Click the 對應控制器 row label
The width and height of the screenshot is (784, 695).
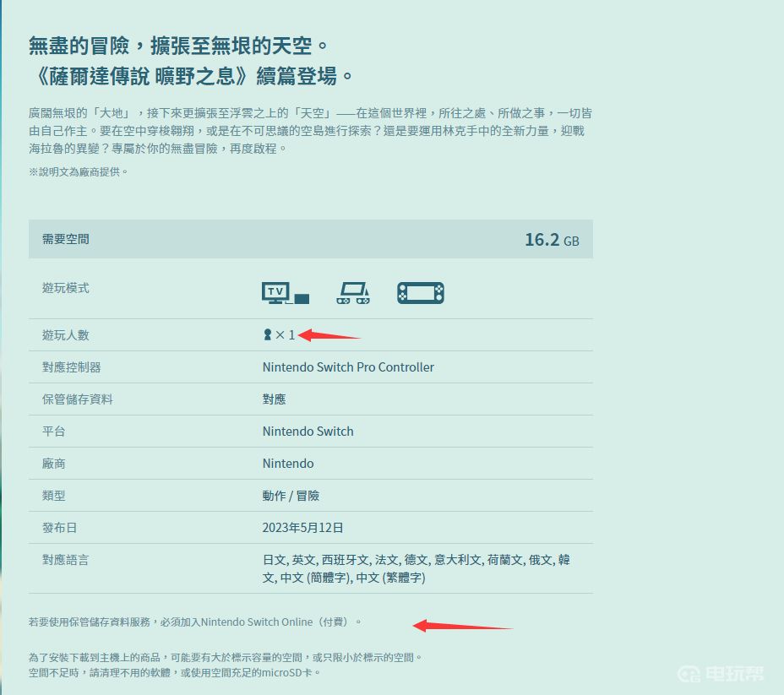click(72, 367)
